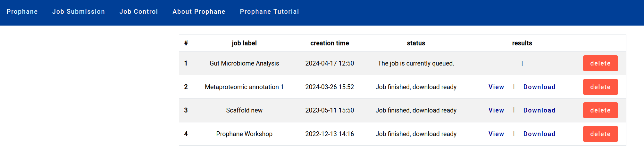Delete the Prophane Workshop job
644x155 pixels.
tap(600, 134)
